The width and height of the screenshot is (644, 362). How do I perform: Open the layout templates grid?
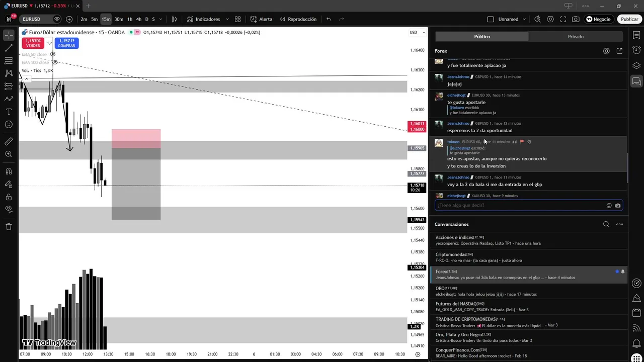tap(237, 19)
